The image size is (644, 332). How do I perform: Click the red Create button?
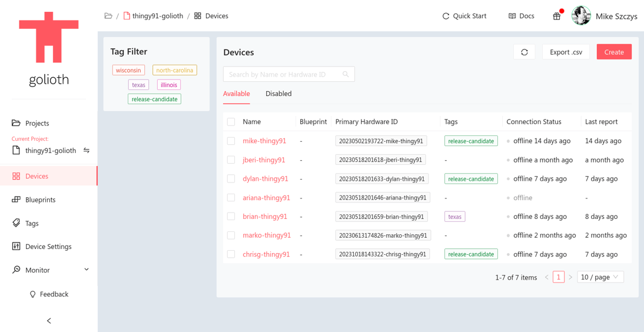pyautogui.click(x=613, y=52)
